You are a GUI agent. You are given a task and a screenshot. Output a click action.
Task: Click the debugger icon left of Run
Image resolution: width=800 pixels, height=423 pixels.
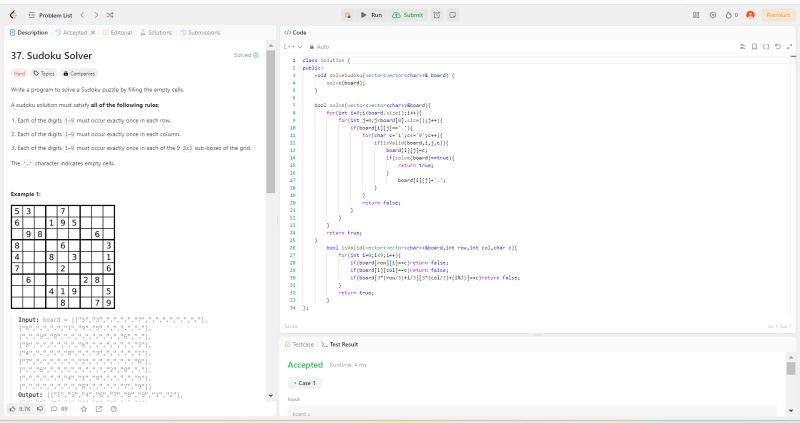(347, 15)
